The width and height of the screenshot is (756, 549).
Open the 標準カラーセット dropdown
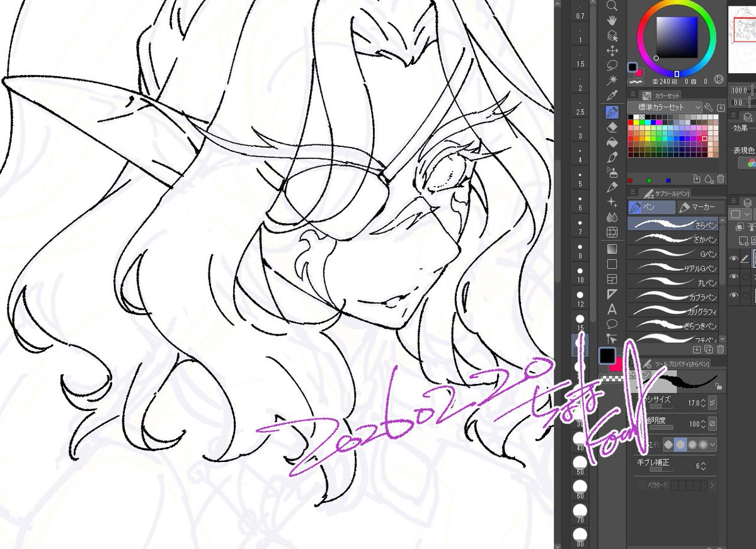(665, 108)
